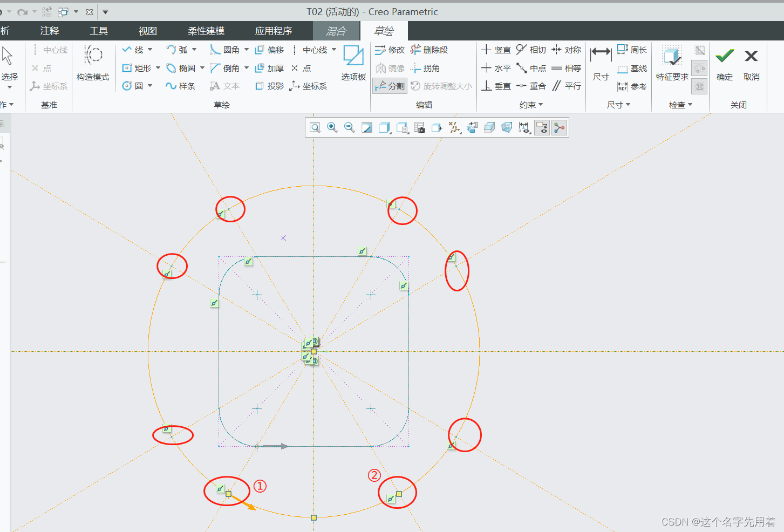784x532 pixels.
Task: Open the display style cube icon
Action: (384, 127)
